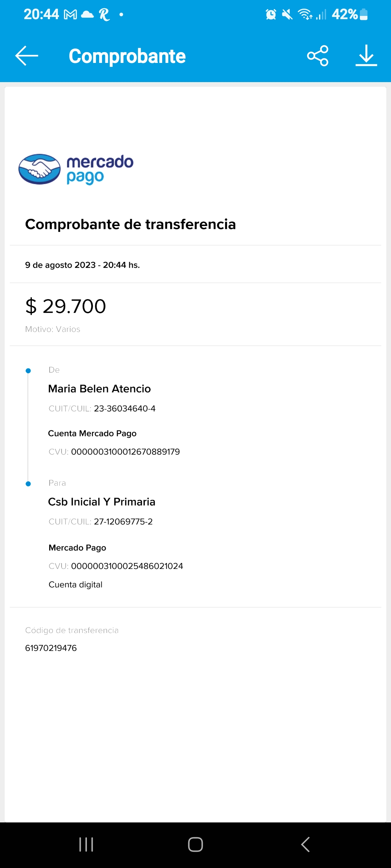The height and width of the screenshot is (868, 391).
Task: Tap recipient Csb Inicial Y Primaria
Action: [102, 502]
